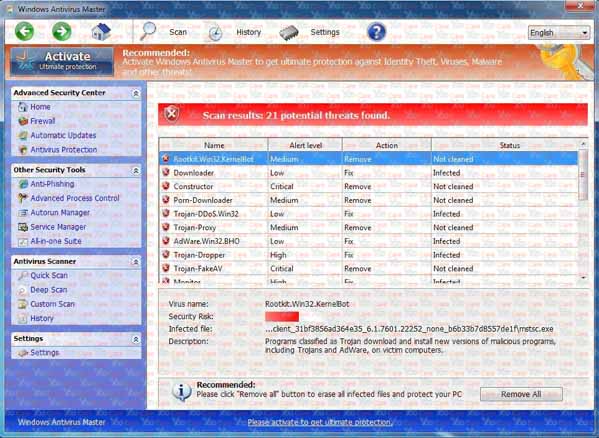Sort by the Action column header
This screenshot has height=438, width=599.
tap(387, 145)
